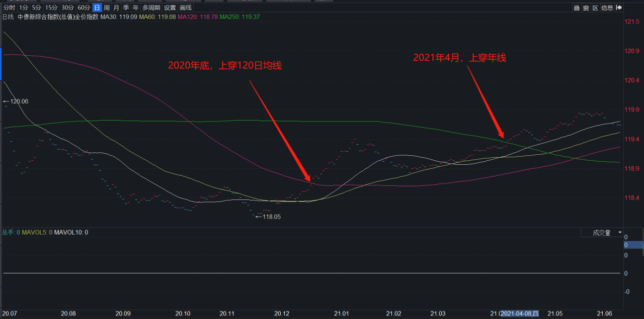Image resolution: width=644 pixels, height=319 pixels.
Task: Switch to 月 monthly period
Action: pos(116,8)
